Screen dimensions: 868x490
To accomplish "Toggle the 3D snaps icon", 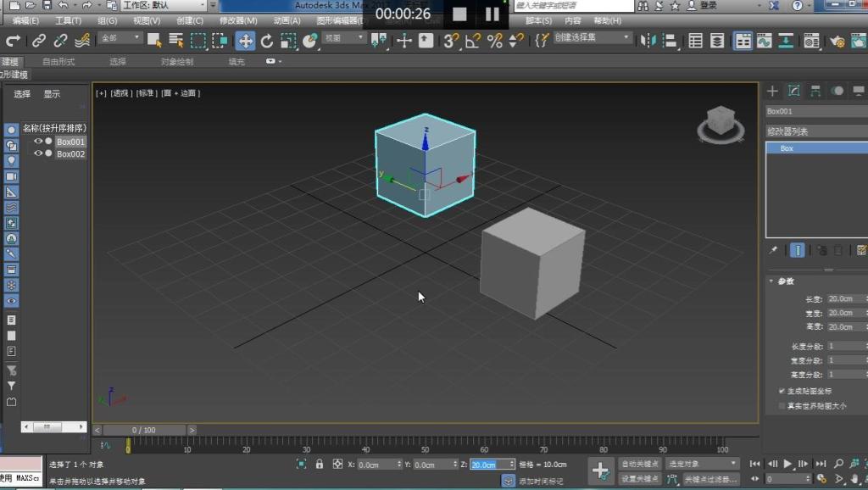I will click(x=452, y=40).
